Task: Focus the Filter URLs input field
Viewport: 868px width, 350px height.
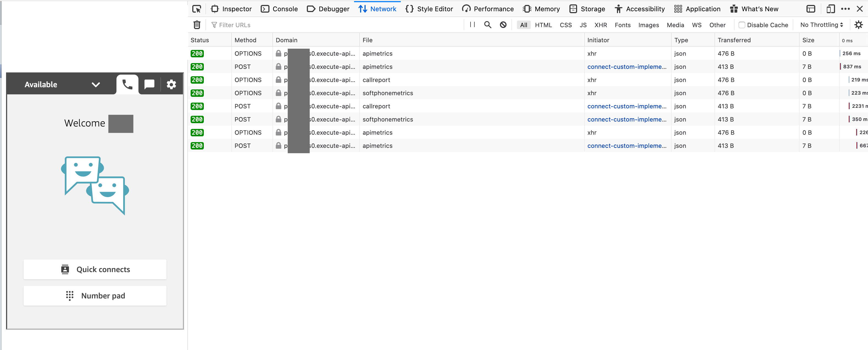Action: pos(337,25)
